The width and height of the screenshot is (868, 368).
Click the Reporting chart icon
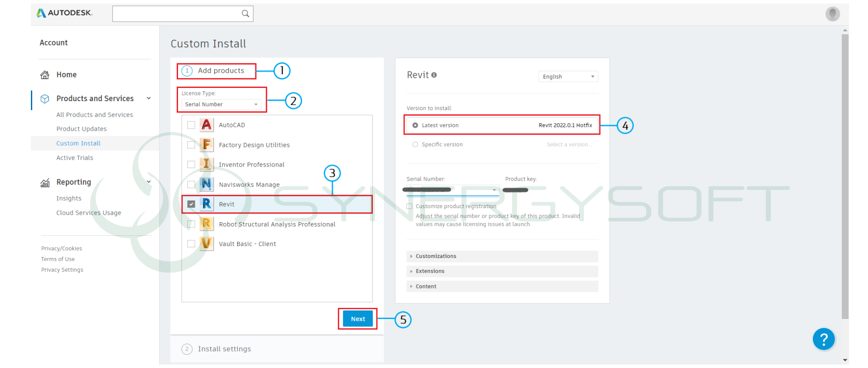click(x=45, y=182)
